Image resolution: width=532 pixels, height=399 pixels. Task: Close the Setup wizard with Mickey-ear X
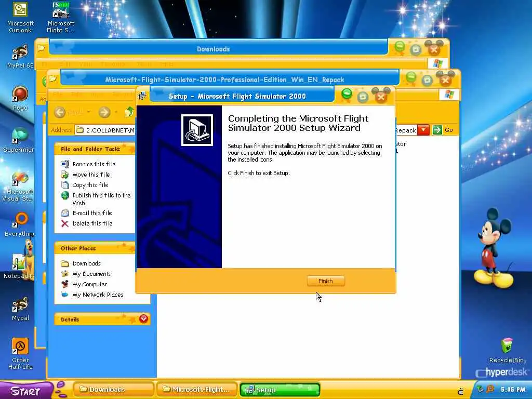point(381,96)
